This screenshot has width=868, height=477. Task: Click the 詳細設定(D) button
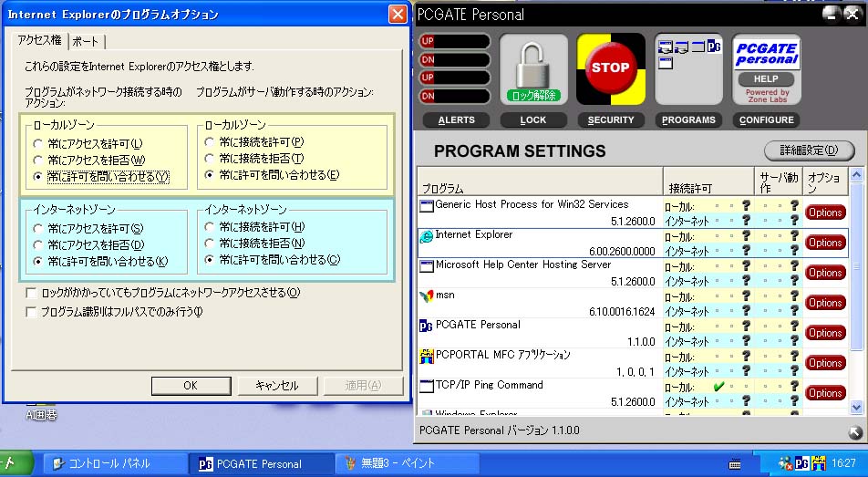coord(809,150)
